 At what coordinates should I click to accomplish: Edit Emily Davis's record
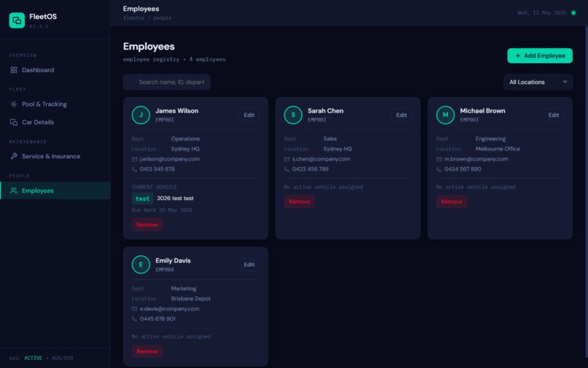[249, 264]
